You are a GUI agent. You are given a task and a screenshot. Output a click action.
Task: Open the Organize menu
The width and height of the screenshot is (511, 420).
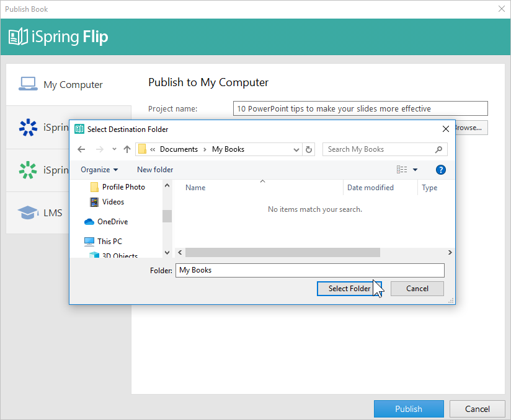point(99,170)
